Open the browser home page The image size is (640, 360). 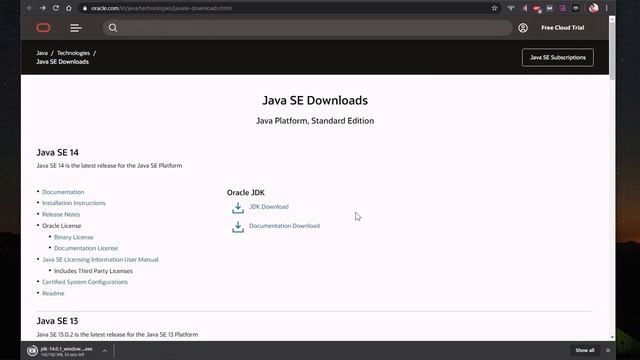[x=69, y=8]
